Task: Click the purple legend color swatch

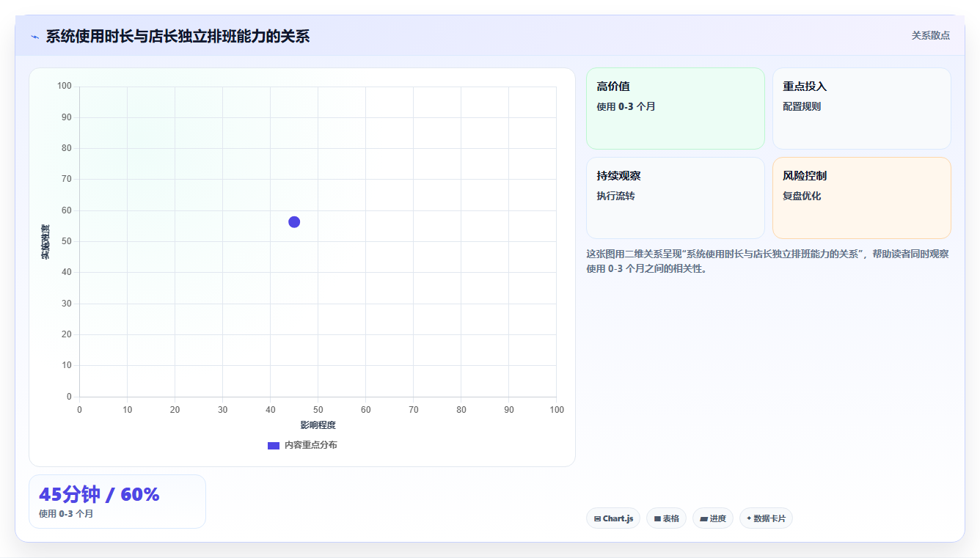Action: tap(274, 446)
